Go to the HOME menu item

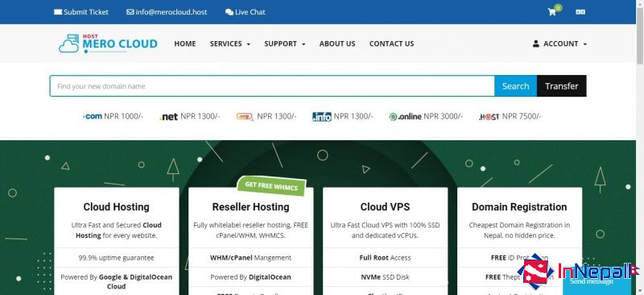[x=185, y=44]
